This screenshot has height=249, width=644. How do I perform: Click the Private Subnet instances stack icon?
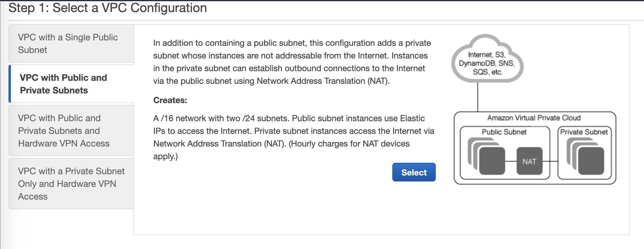pyautogui.click(x=585, y=156)
